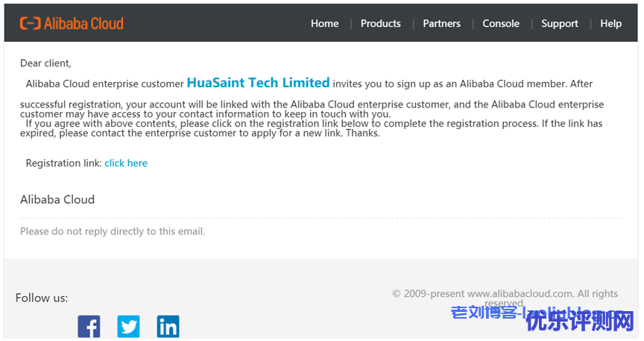Click the 优乐评测网 watermark text

point(580,321)
